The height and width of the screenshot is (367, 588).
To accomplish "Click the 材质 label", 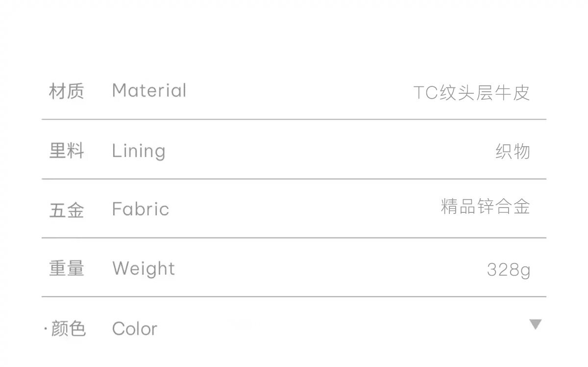I will (67, 91).
